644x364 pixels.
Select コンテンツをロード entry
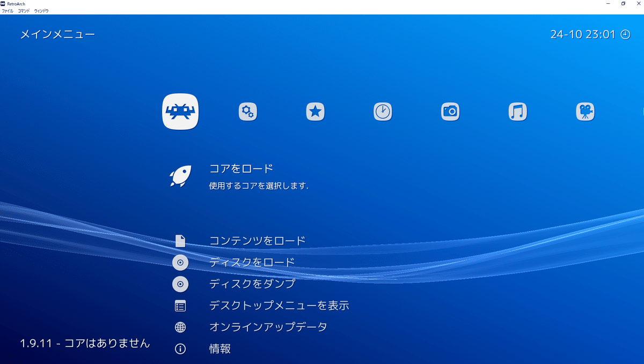click(258, 241)
